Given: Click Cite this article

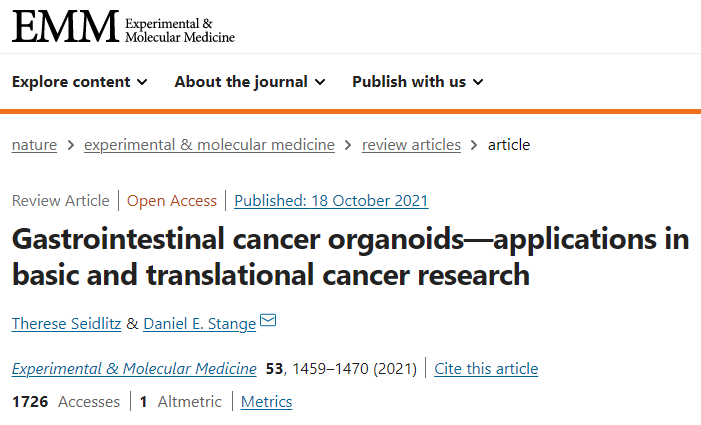Looking at the screenshot, I should (x=486, y=369).
